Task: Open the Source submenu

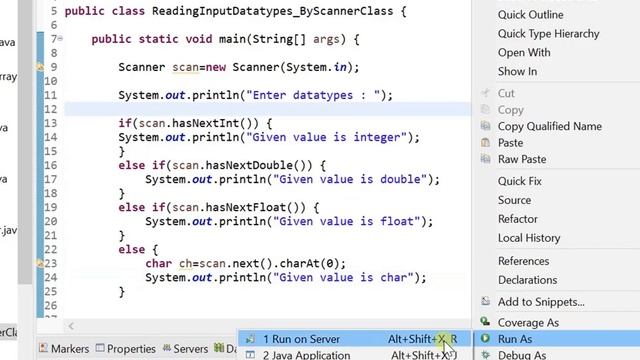Action: tap(514, 200)
